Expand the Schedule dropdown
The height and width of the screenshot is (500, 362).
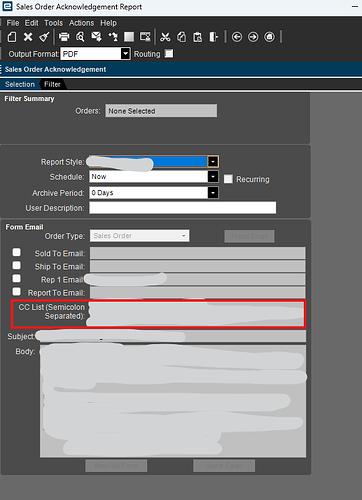click(213, 176)
